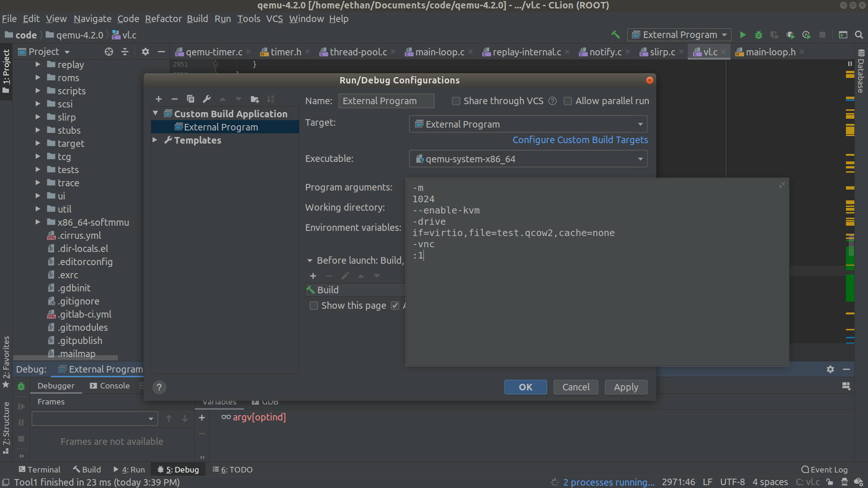Expand the x86_64-softmmu folder
This screenshot has width=868, height=488.
[38, 222]
